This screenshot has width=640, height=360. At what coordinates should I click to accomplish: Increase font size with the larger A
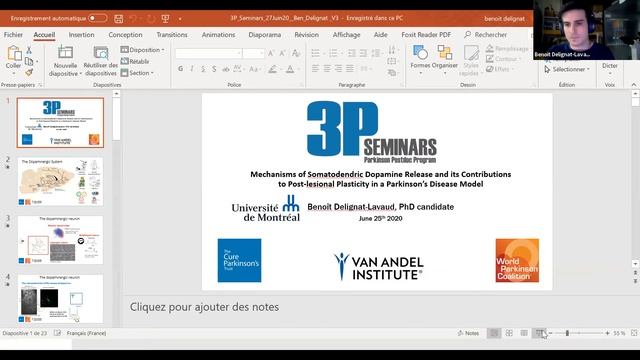tap(271, 53)
